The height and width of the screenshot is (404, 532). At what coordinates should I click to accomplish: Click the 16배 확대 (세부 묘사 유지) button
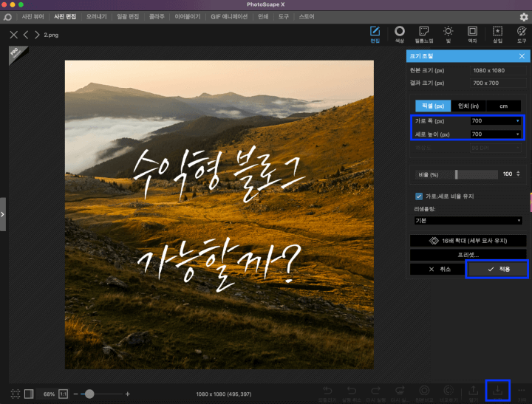coord(468,241)
